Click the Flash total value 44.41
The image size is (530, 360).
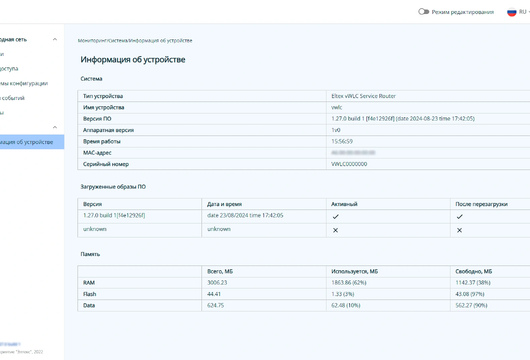tap(214, 294)
